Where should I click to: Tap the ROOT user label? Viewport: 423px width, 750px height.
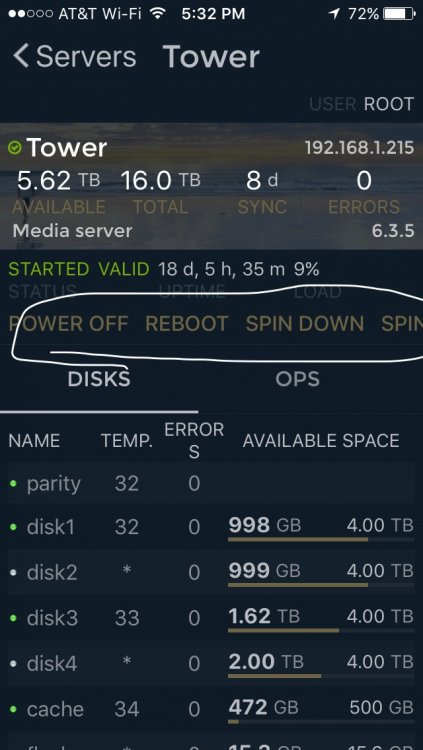click(x=389, y=104)
